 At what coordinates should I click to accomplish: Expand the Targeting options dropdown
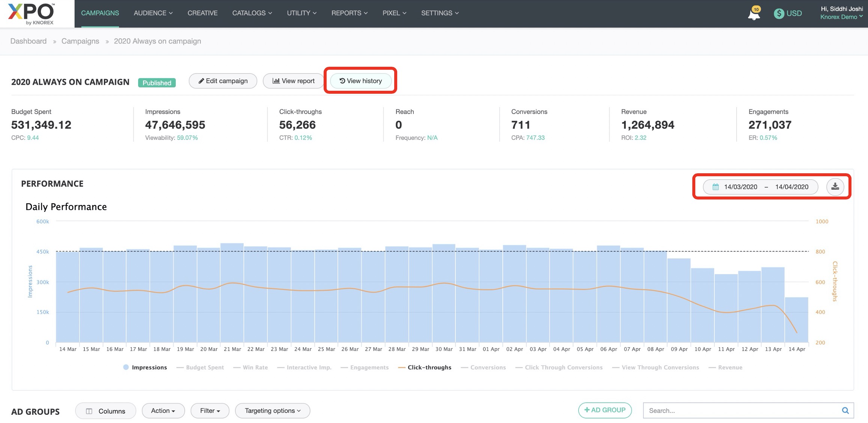point(273,411)
